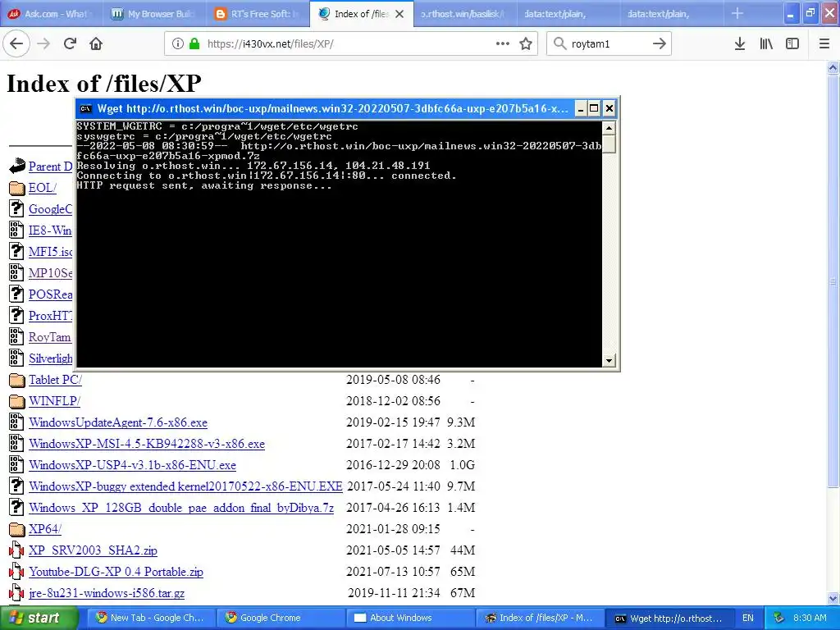Image resolution: width=840 pixels, height=630 pixels.
Task: Click the browser page scroll-down arrow
Action: click(x=833, y=598)
